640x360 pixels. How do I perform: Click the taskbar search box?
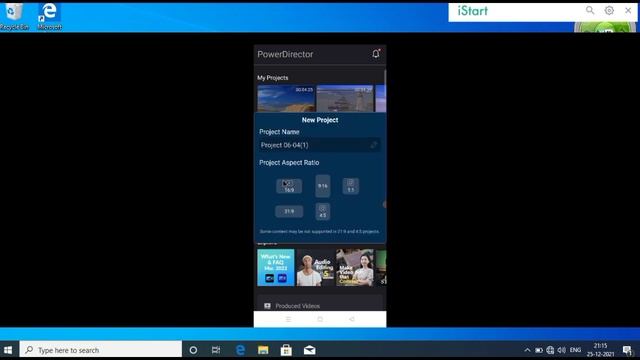point(100,350)
